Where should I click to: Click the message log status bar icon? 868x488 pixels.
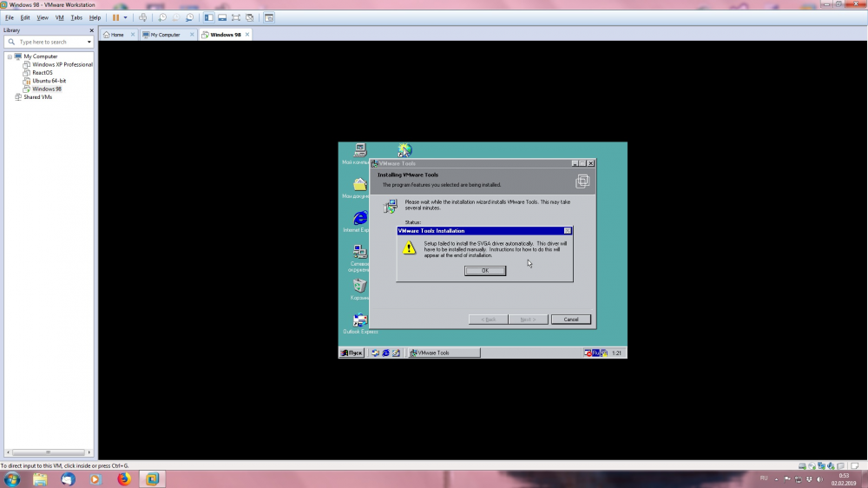point(855,465)
